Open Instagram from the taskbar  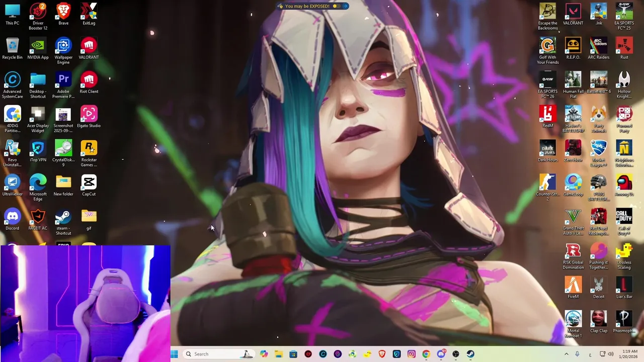tap(412, 354)
